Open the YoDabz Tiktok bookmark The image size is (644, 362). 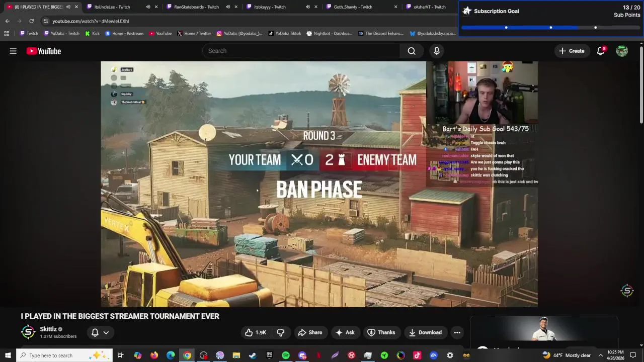284,34
